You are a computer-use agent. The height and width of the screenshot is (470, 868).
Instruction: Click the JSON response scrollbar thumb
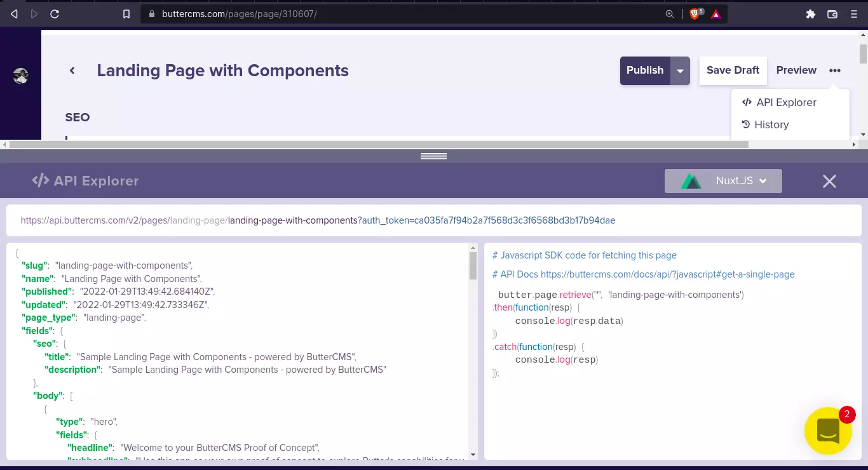[x=473, y=265]
